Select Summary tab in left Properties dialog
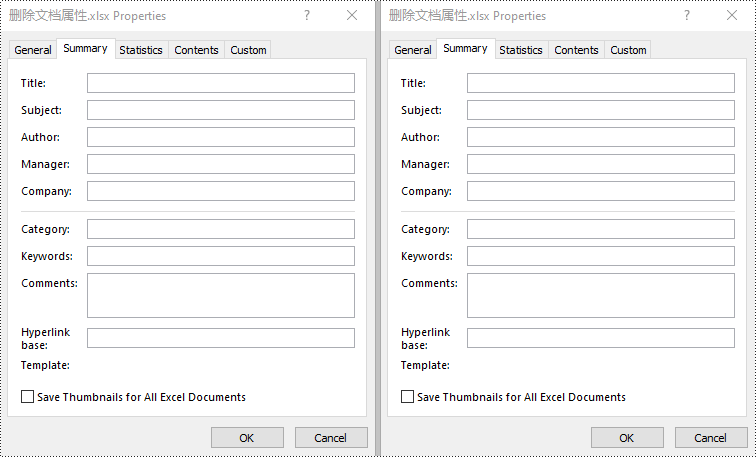756x457 pixels. tap(85, 48)
